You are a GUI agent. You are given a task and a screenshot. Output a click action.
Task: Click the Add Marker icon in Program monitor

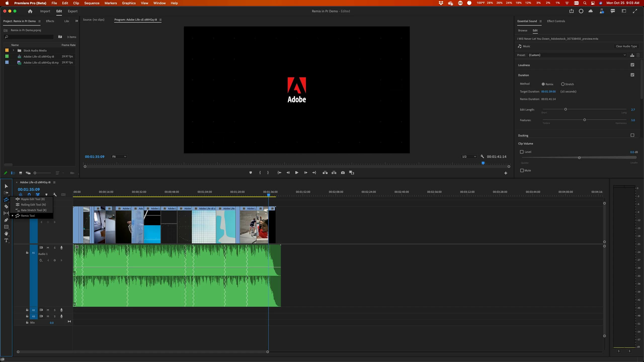251,173
